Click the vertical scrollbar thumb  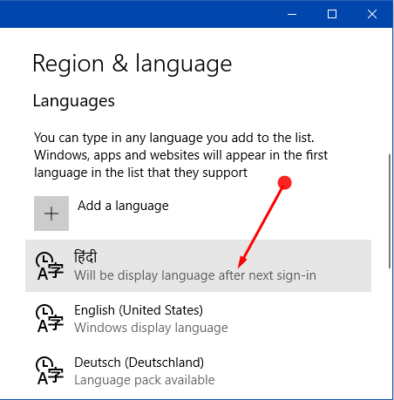[x=390, y=211]
